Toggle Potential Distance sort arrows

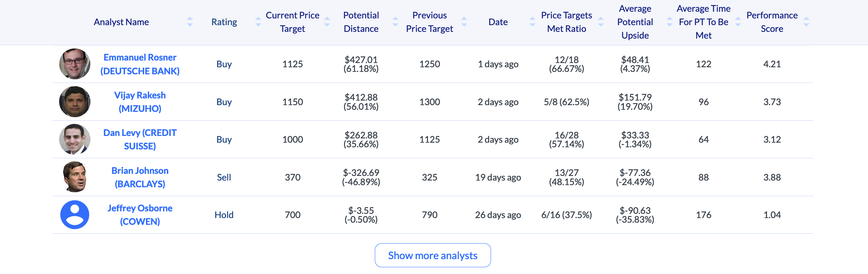(x=395, y=22)
